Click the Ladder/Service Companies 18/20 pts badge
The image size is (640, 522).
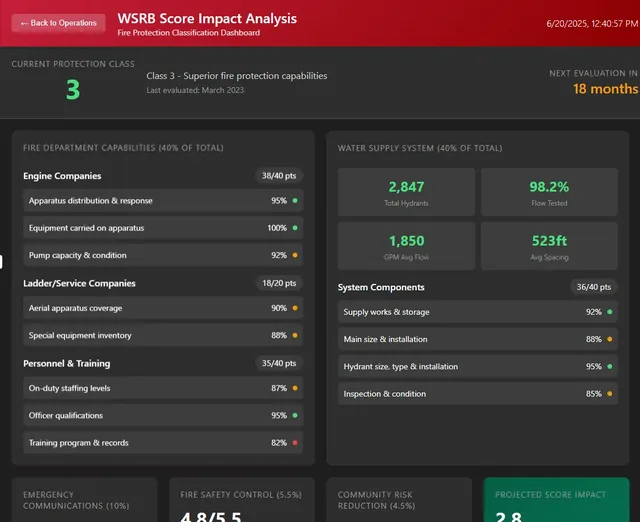pos(279,283)
